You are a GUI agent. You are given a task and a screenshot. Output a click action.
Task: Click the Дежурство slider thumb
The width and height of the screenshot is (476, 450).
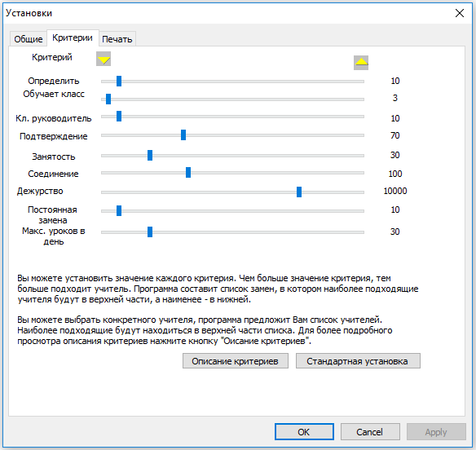(x=299, y=192)
